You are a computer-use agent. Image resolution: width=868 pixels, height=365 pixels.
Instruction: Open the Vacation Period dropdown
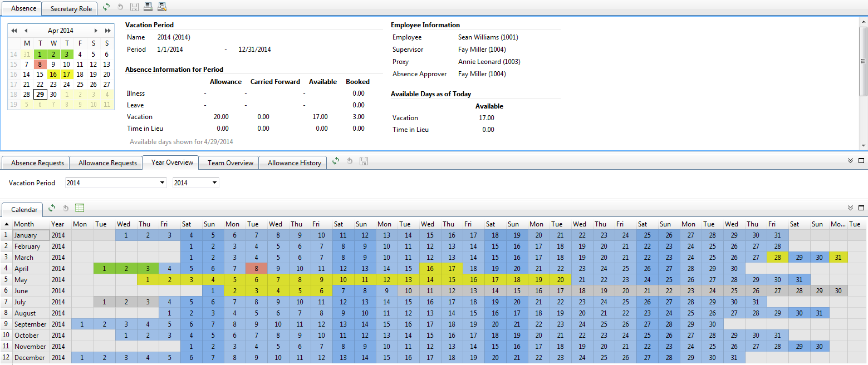163,182
